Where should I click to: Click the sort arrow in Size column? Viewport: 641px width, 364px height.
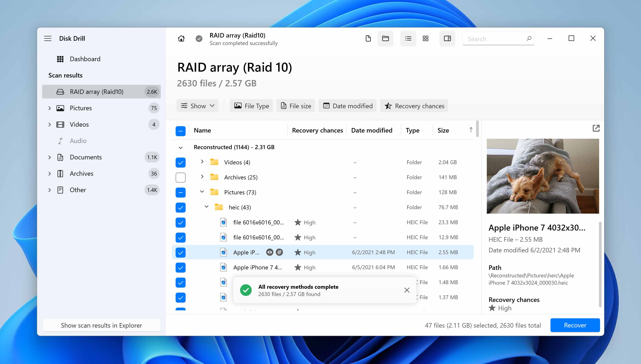pos(471,130)
